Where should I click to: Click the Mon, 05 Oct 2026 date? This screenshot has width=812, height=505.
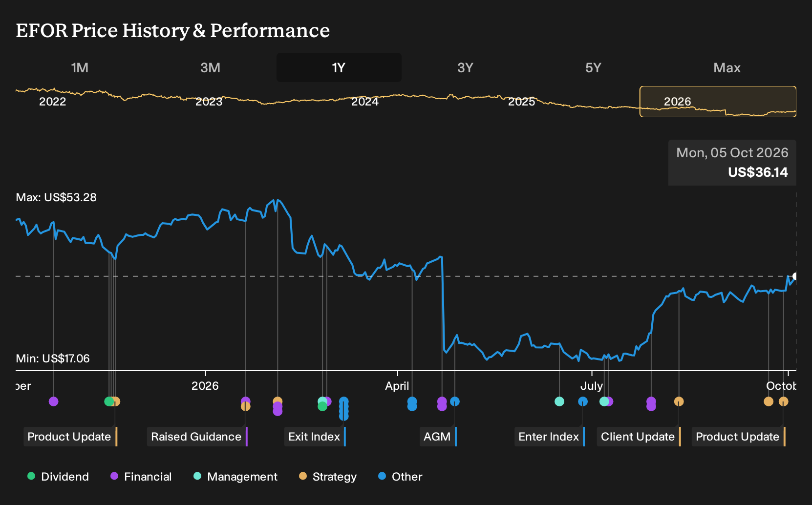click(732, 153)
